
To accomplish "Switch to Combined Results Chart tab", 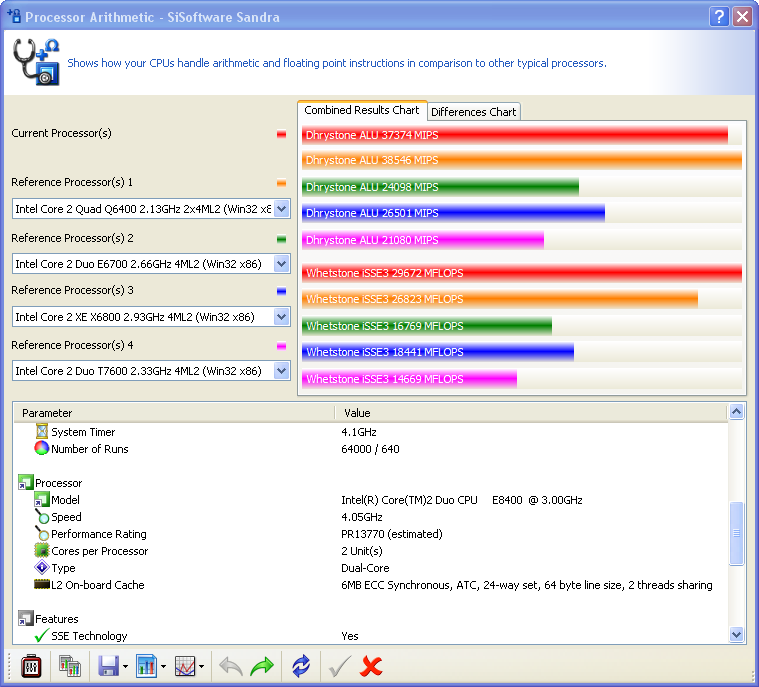I will pyautogui.click(x=362, y=110).
